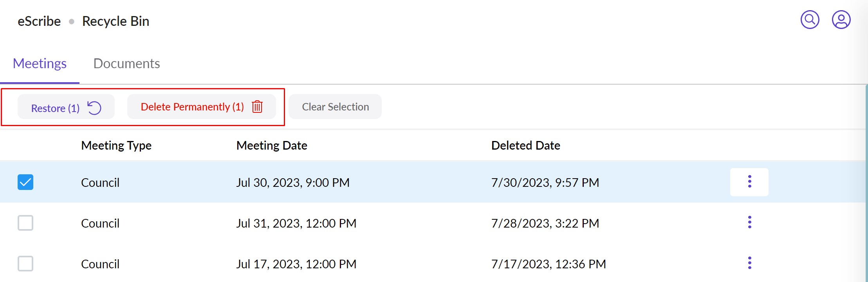Sort by the Meeting Date column header
The height and width of the screenshot is (282, 868).
(272, 145)
